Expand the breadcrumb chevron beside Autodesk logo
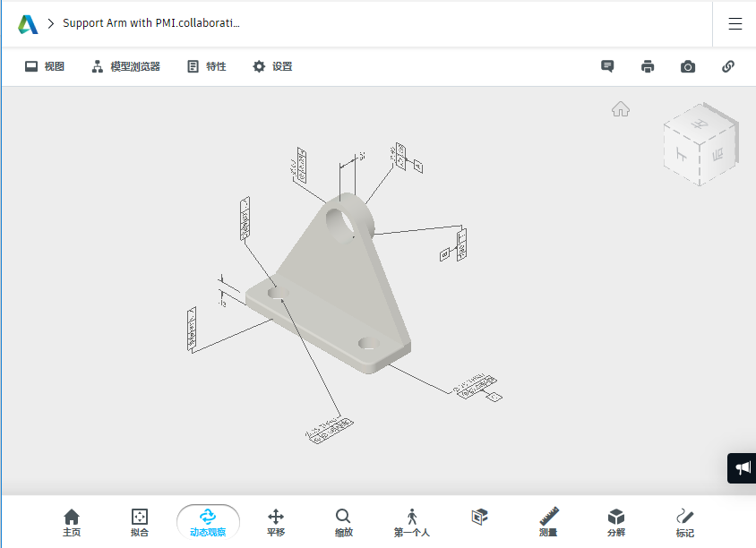This screenshot has width=756, height=548. click(51, 23)
